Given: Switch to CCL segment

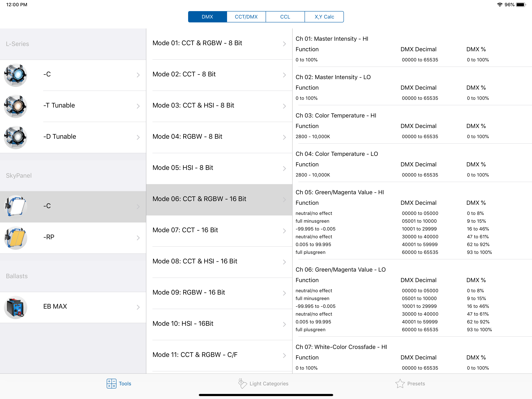Looking at the screenshot, I should (285, 17).
